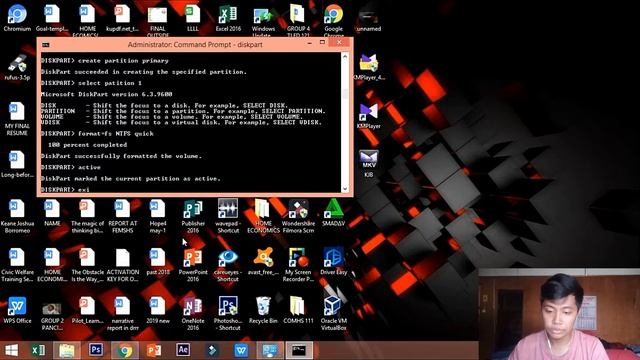
Task: Open the KMPlayer_4 installer icon
Action: [369, 67]
